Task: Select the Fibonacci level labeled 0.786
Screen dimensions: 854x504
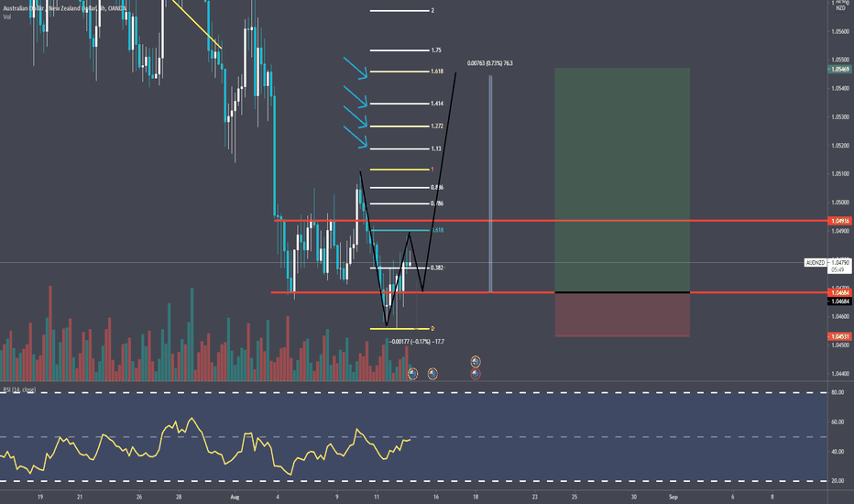Action: pyautogui.click(x=400, y=203)
